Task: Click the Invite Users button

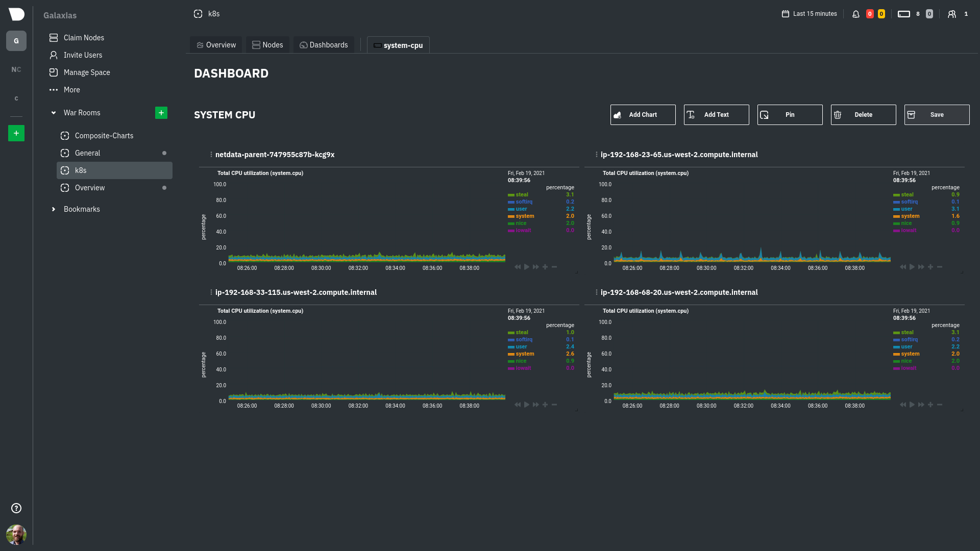Action: click(x=83, y=55)
